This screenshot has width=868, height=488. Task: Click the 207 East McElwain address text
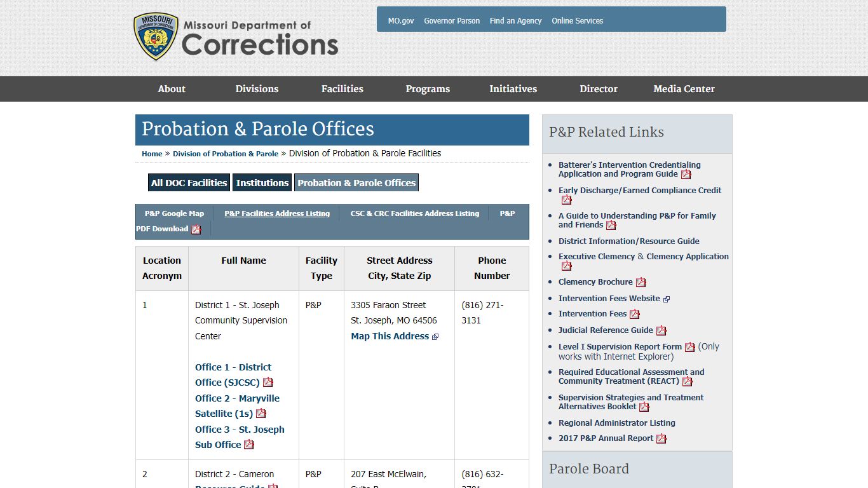coord(388,474)
